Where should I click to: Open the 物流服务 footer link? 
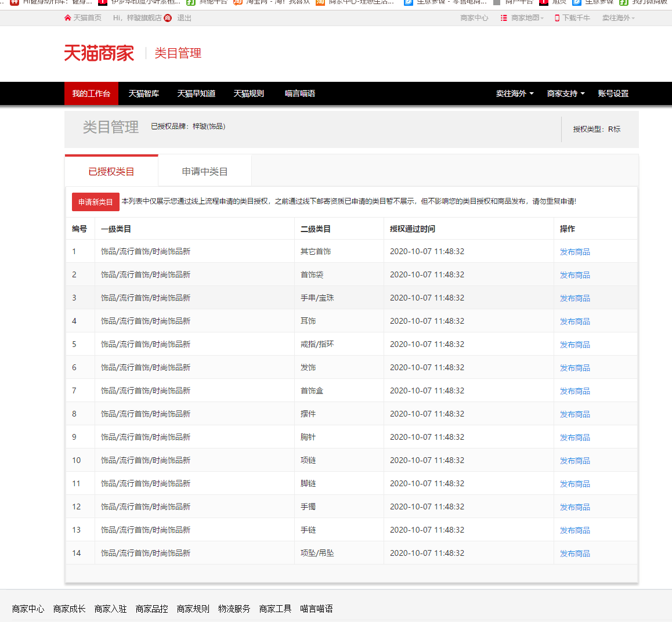coord(234,609)
